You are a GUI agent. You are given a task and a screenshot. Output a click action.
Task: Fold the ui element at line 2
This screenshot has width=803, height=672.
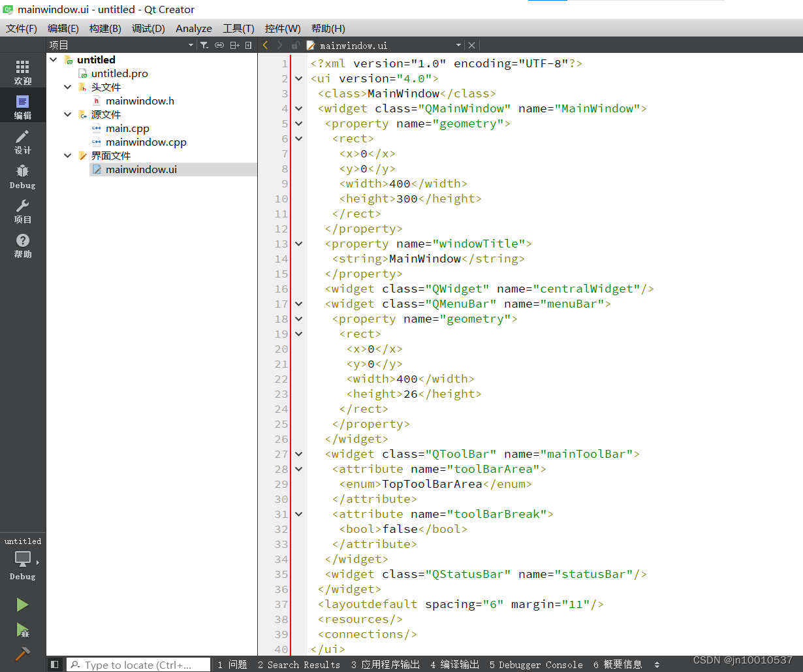click(x=299, y=78)
